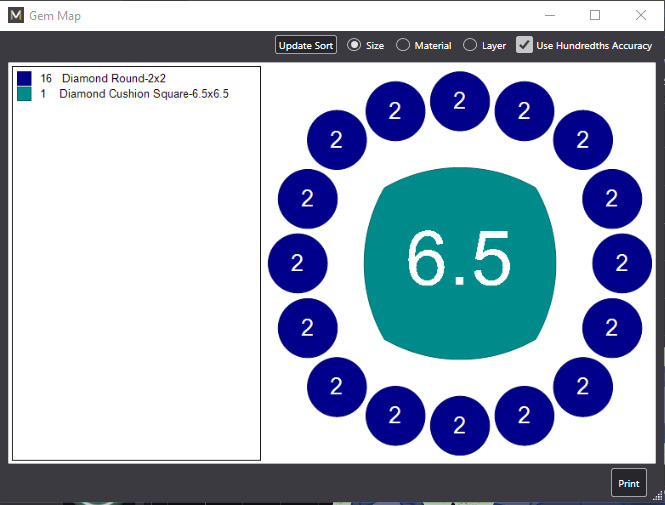Screen dimensions: 665x505
Task: Click the leftmost round 2 gem
Action: [298, 263]
